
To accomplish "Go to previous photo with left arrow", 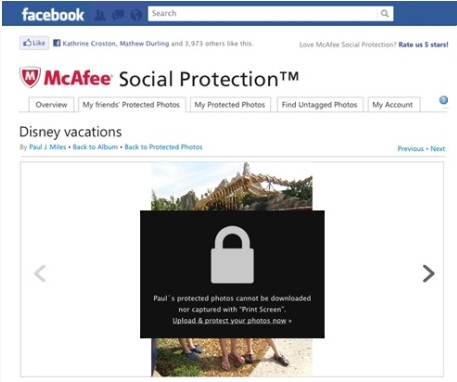I will point(40,273).
